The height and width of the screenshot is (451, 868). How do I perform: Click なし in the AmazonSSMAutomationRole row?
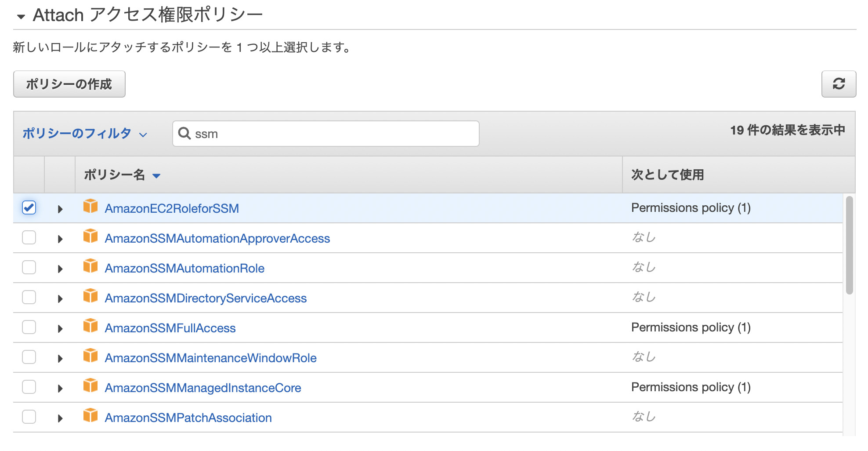coord(644,267)
